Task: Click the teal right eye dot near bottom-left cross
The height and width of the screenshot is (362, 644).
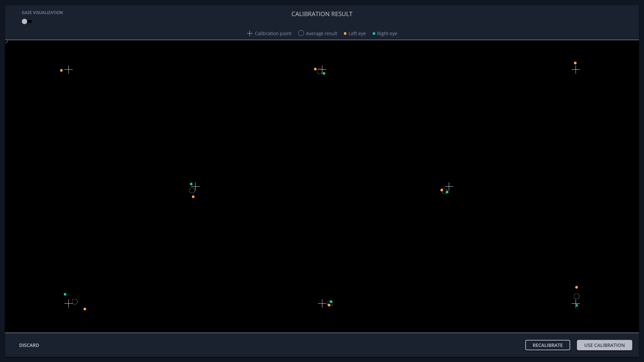Action: tap(65, 294)
